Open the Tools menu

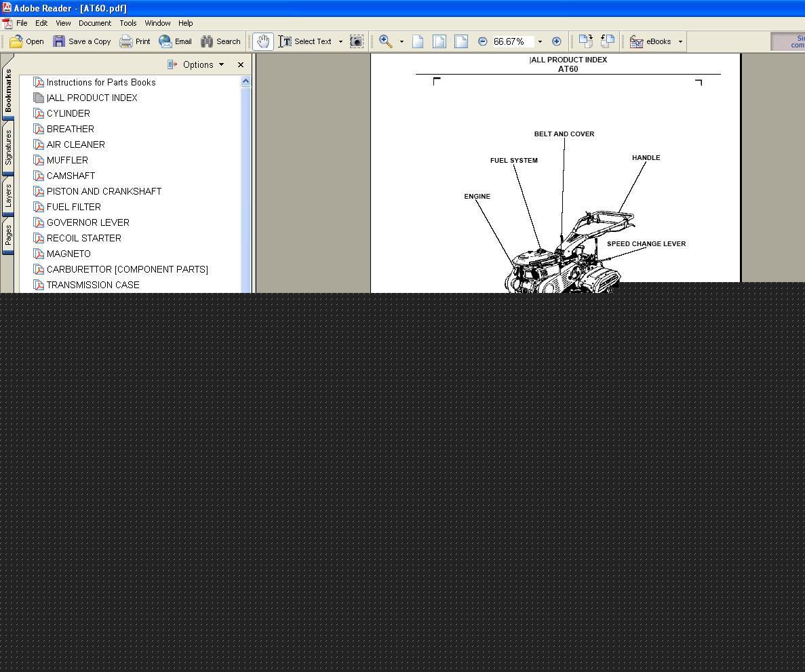(127, 23)
